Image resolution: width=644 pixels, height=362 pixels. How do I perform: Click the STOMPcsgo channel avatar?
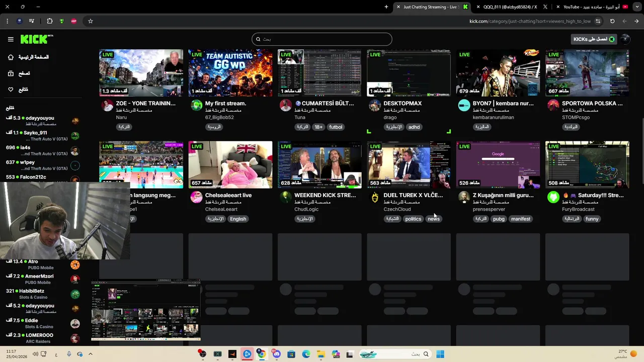(x=553, y=105)
